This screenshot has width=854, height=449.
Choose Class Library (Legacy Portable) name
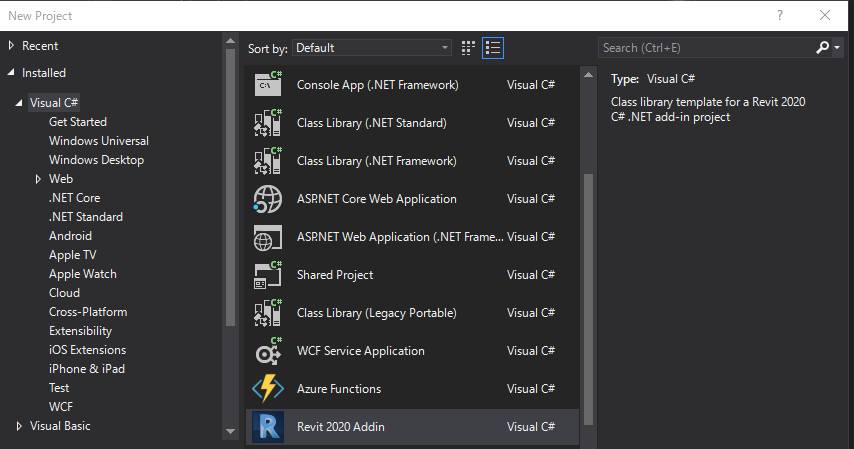click(376, 313)
